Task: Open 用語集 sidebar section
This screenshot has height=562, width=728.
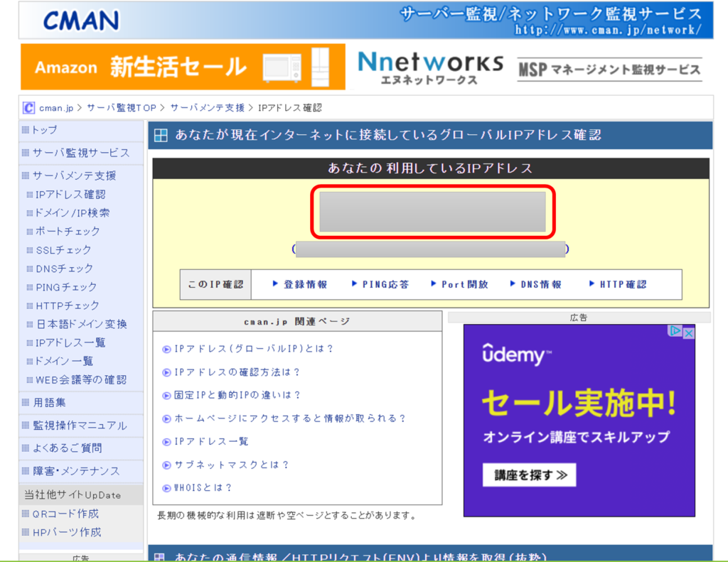Action: (49, 402)
